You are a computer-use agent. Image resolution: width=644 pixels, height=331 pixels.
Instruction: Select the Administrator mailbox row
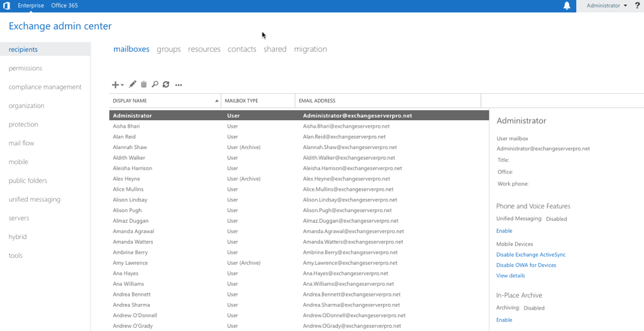(x=299, y=116)
